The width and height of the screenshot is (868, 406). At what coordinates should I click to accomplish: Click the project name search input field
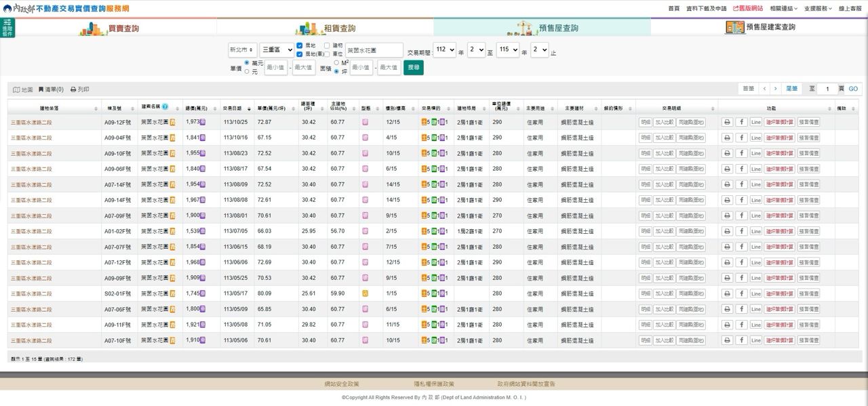pos(374,50)
